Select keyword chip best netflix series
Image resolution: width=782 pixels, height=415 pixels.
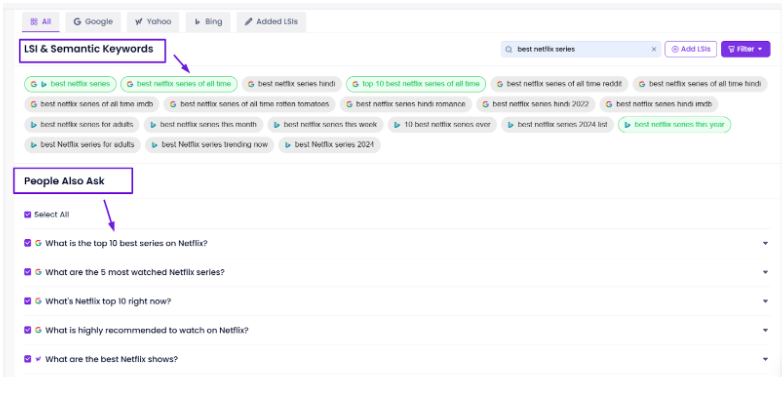coord(70,84)
